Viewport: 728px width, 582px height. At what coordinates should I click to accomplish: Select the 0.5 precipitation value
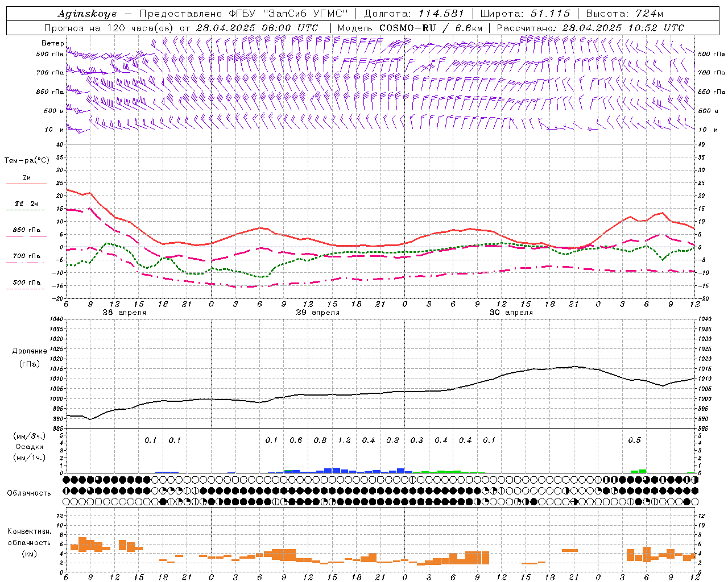634,440
